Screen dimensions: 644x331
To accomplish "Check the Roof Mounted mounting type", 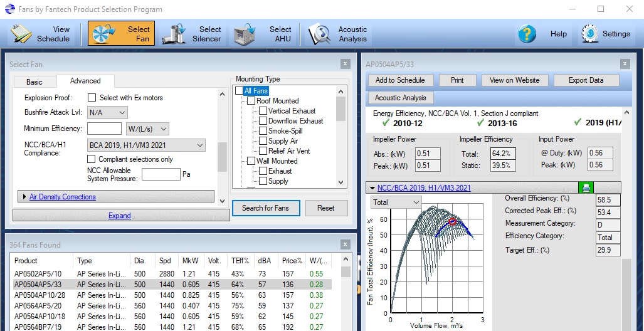I will coord(251,101).
